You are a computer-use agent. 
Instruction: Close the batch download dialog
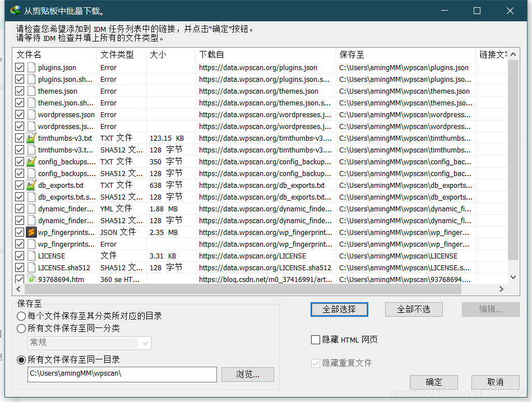click(510, 11)
